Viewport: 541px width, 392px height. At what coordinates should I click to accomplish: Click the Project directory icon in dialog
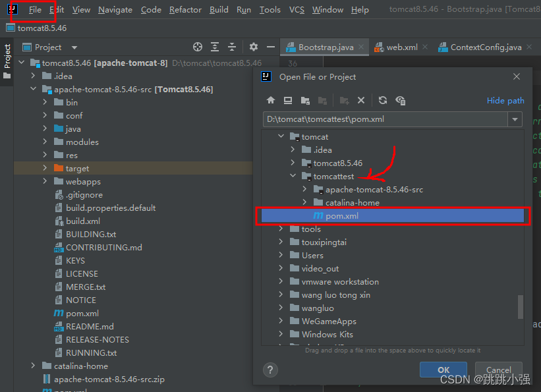click(305, 100)
